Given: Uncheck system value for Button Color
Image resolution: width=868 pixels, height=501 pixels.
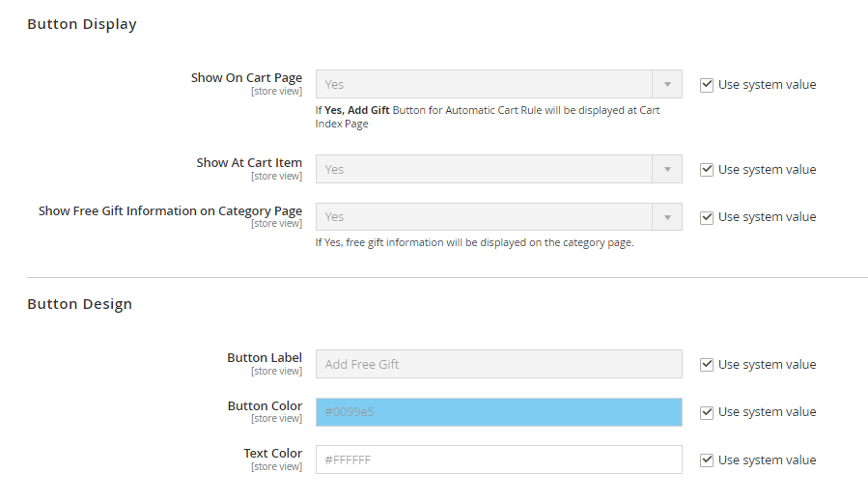Looking at the screenshot, I should tap(707, 412).
